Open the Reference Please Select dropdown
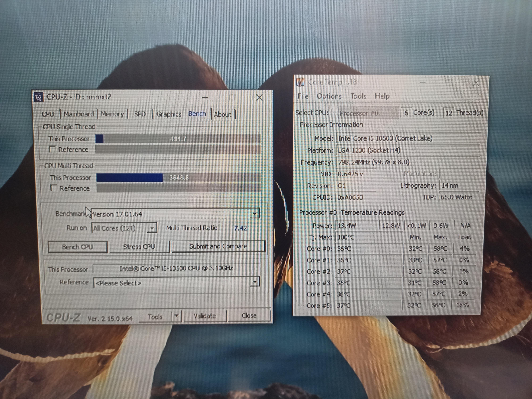The height and width of the screenshot is (399, 532). [x=254, y=282]
